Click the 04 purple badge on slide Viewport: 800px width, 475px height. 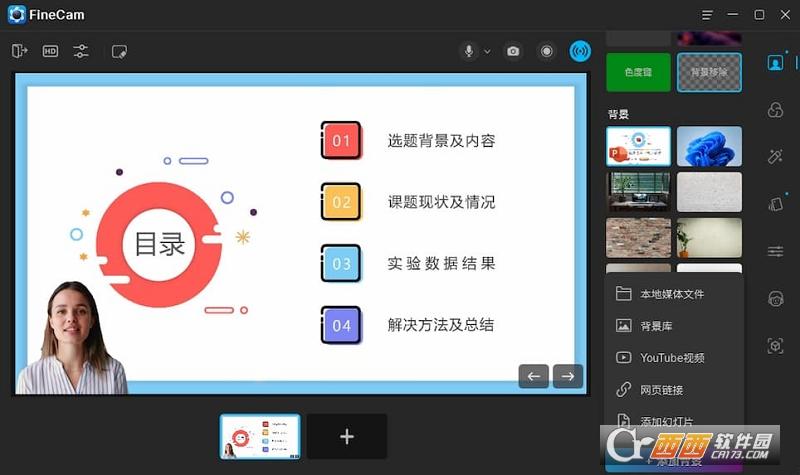(x=341, y=325)
